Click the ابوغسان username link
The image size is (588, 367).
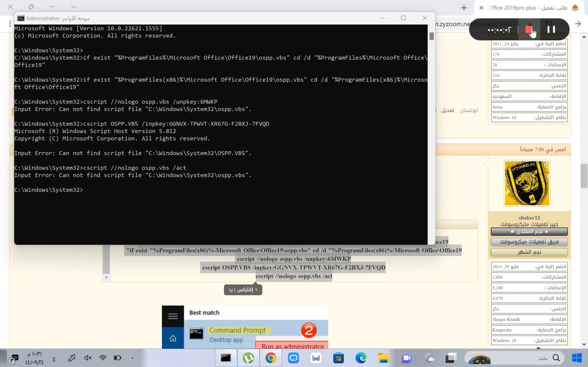coord(469,110)
